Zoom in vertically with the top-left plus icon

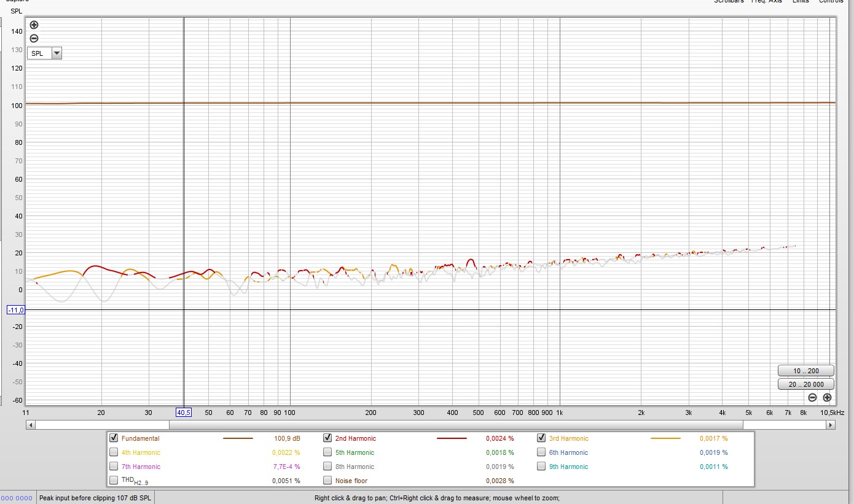[34, 25]
